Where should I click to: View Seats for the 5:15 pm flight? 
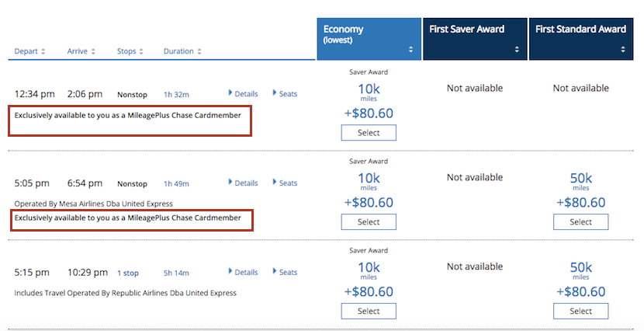pos(285,273)
